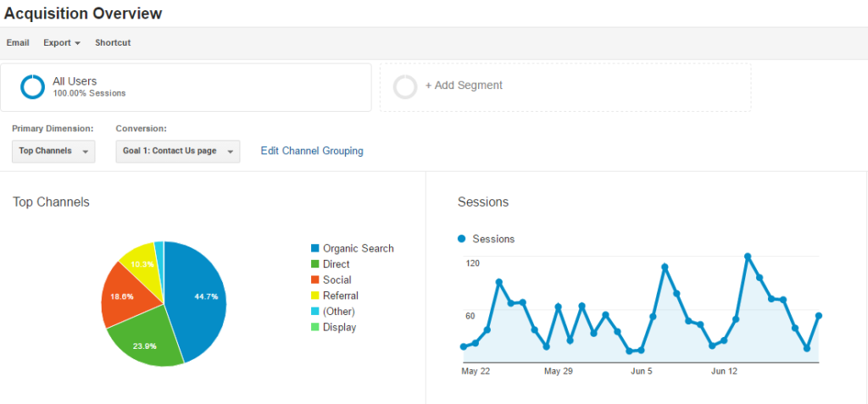Click the highest peak point on the Sessions line
This screenshot has height=404, width=868.
coord(748,257)
